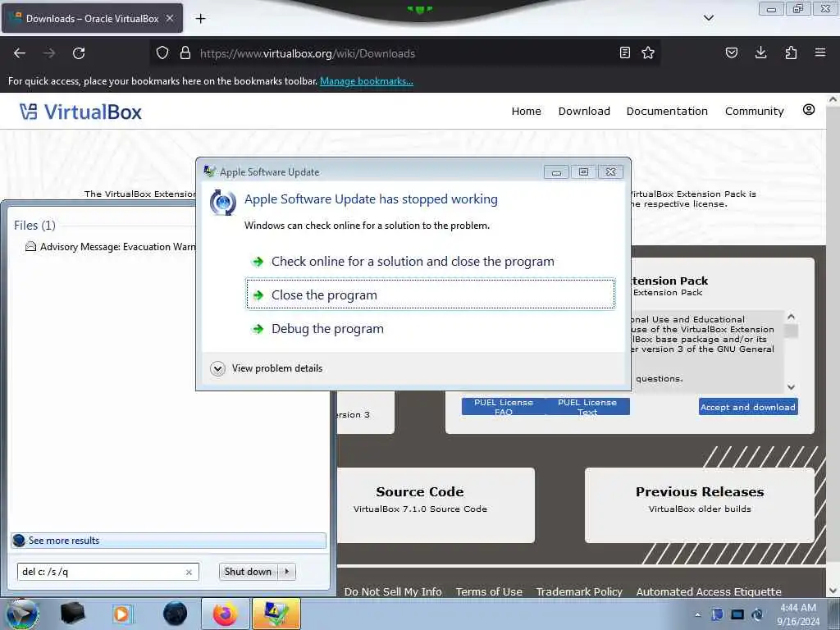Open Documentation in VirtualBox navigation
Image resolution: width=840 pixels, height=630 pixels.
click(667, 111)
